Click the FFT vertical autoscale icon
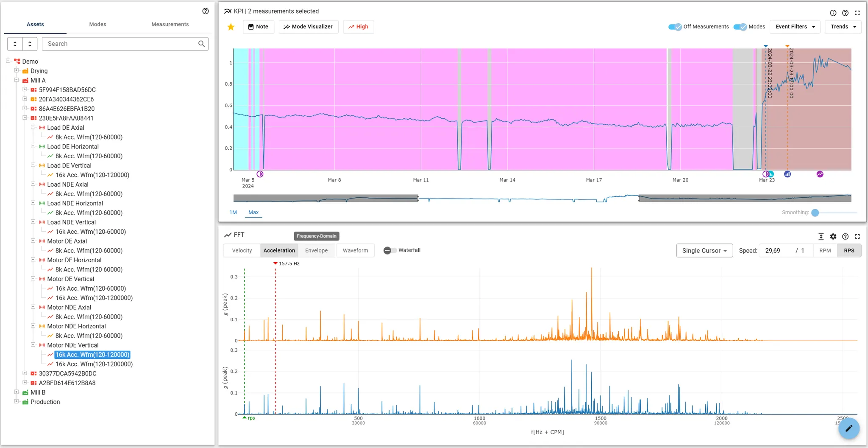The height and width of the screenshot is (448, 868). click(821, 237)
